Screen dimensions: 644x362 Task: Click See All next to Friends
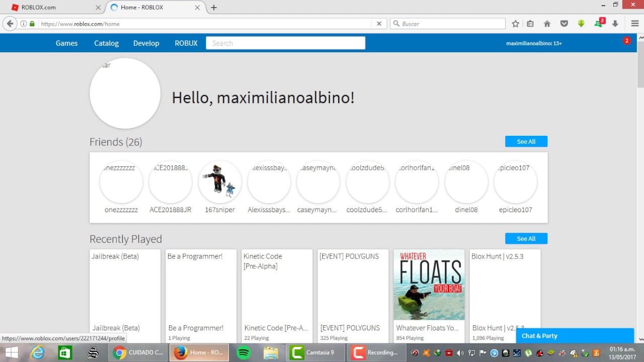click(x=526, y=142)
